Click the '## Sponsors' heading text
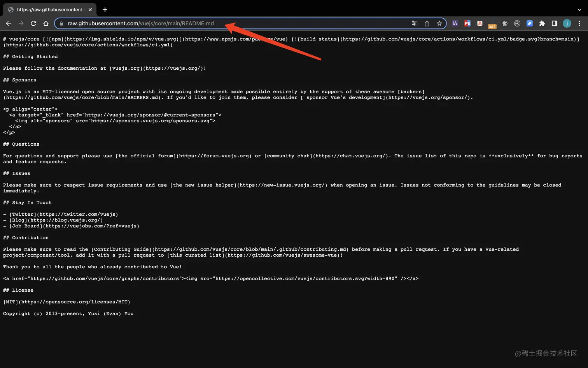This screenshot has width=588, height=368. pyautogui.click(x=20, y=80)
